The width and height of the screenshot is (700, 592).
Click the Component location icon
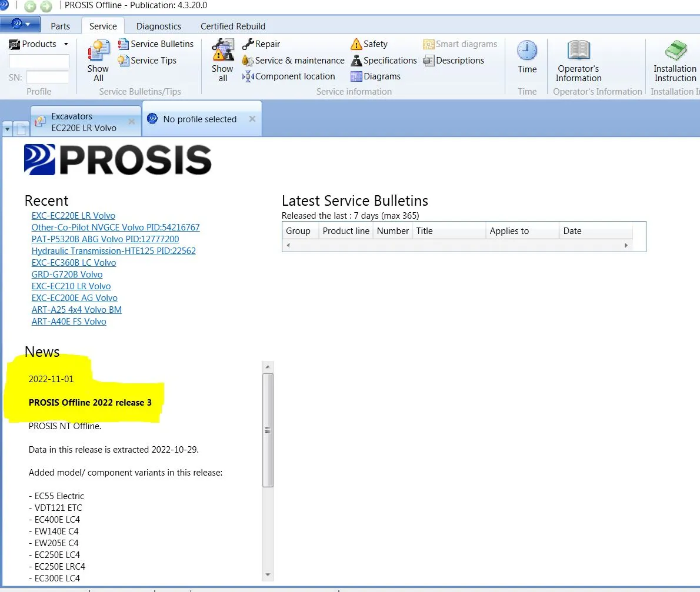coord(248,76)
